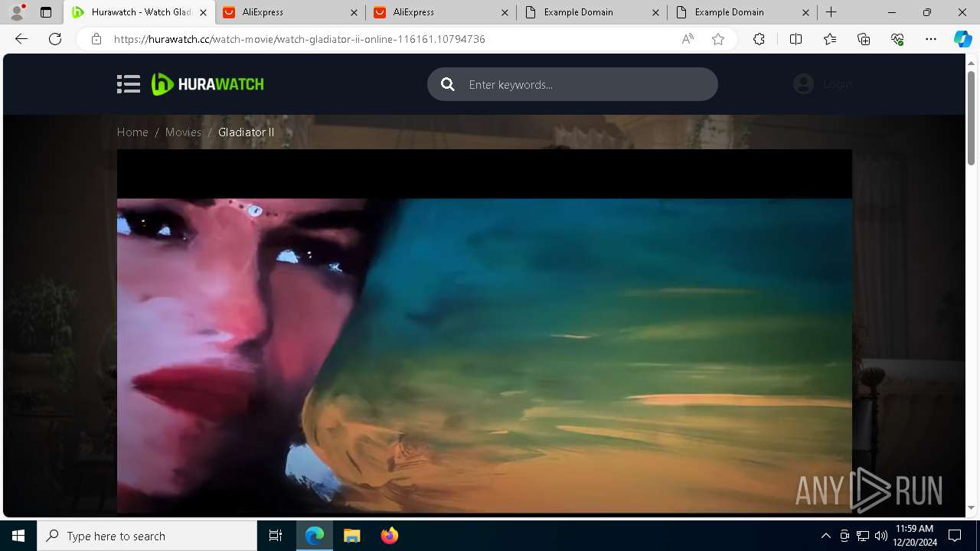980x551 pixels.
Task: Open the volume tray icon
Action: pyautogui.click(x=880, y=536)
